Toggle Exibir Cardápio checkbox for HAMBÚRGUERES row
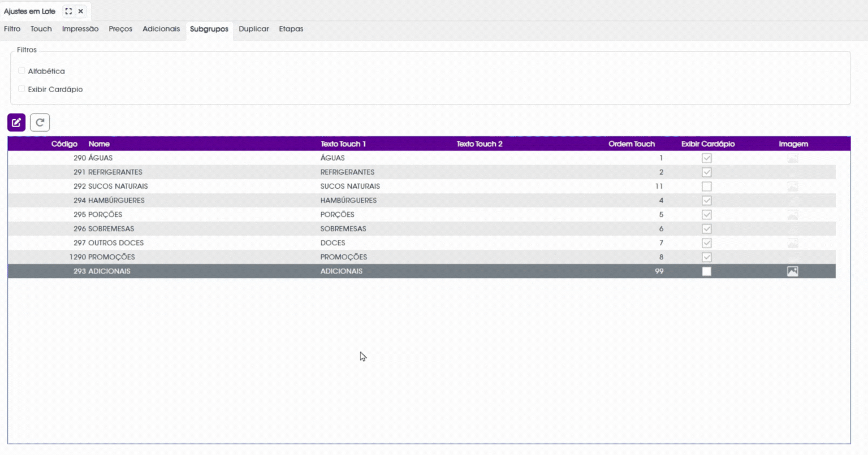 click(707, 201)
